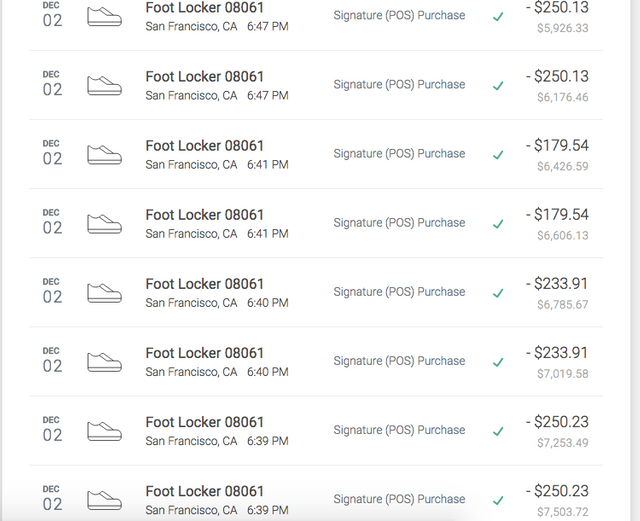Click the -$250.13 amount with $6,176.46 balance
Screen dimensions: 640x521
click(x=557, y=76)
